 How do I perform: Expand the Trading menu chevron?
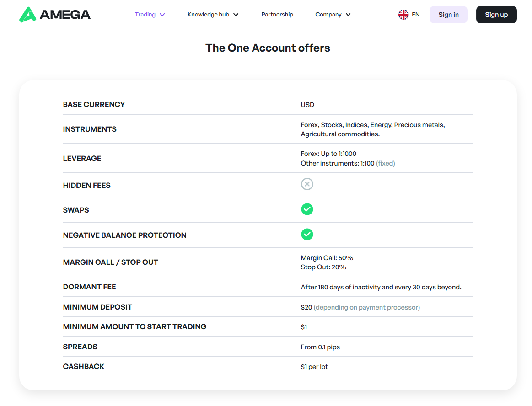(x=162, y=15)
